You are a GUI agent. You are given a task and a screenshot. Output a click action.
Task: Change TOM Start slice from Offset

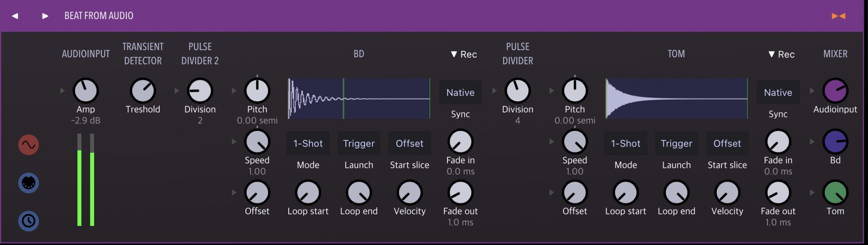tap(727, 144)
